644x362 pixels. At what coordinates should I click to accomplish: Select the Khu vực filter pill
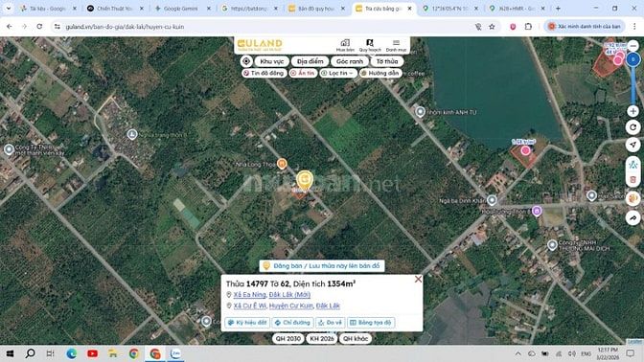click(x=272, y=61)
